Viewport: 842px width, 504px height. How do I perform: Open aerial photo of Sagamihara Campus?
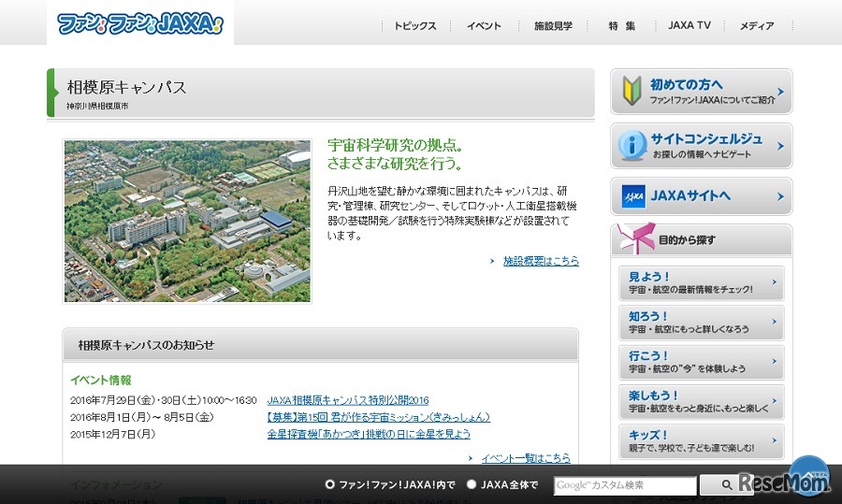coord(187,221)
